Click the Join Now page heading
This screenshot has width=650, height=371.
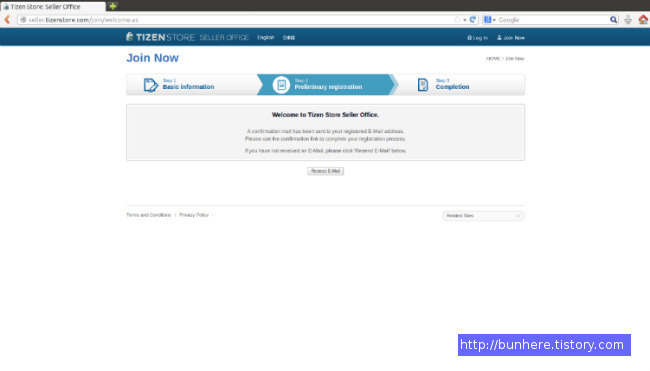coord(153,58)
